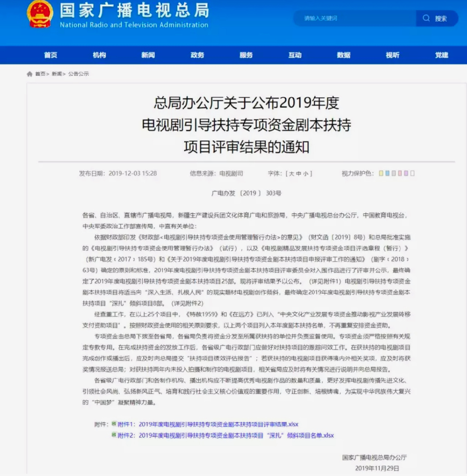Click the home icon in breadcrumb
The height and width of the screenshot is (476, 467).
point(30,74)
